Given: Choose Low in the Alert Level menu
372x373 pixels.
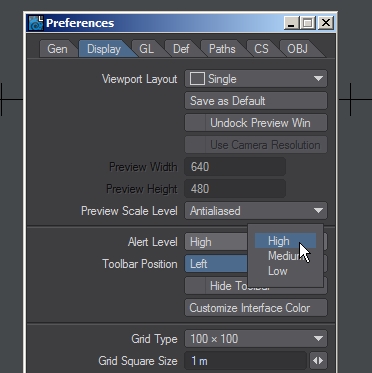Looking at the screenshot, I should pos(285,271).
